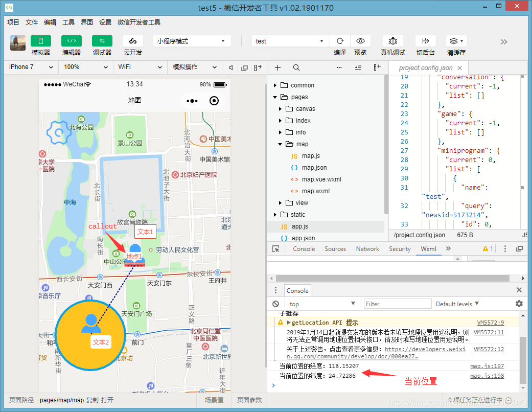
Task: Click the file tree search icon
Action: 296,67
